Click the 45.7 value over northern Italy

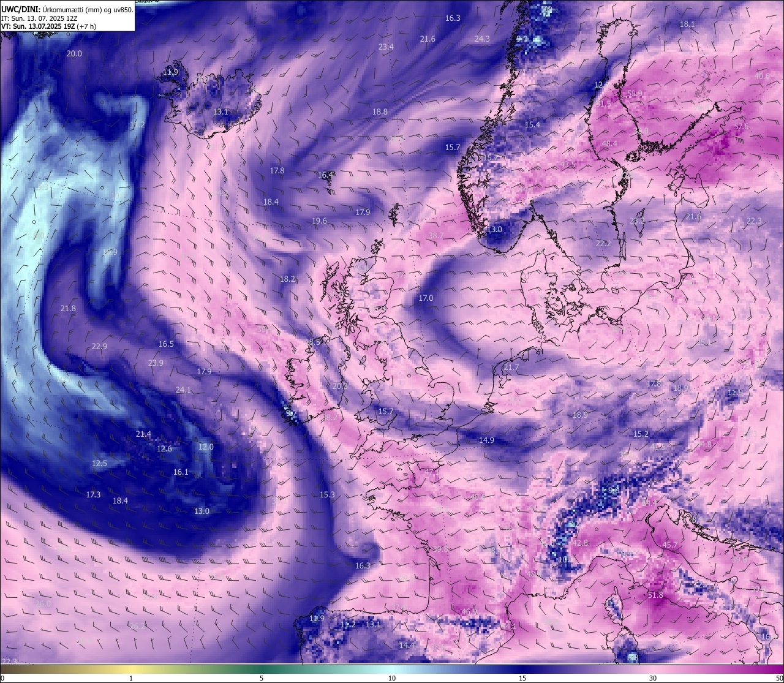670,545
